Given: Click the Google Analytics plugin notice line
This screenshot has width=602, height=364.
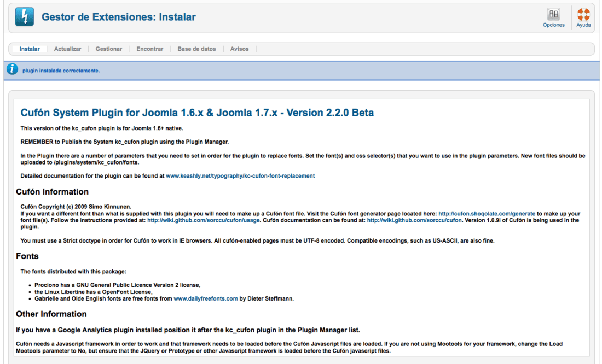Looking at the screenshot, I should (x=188, y=330).
